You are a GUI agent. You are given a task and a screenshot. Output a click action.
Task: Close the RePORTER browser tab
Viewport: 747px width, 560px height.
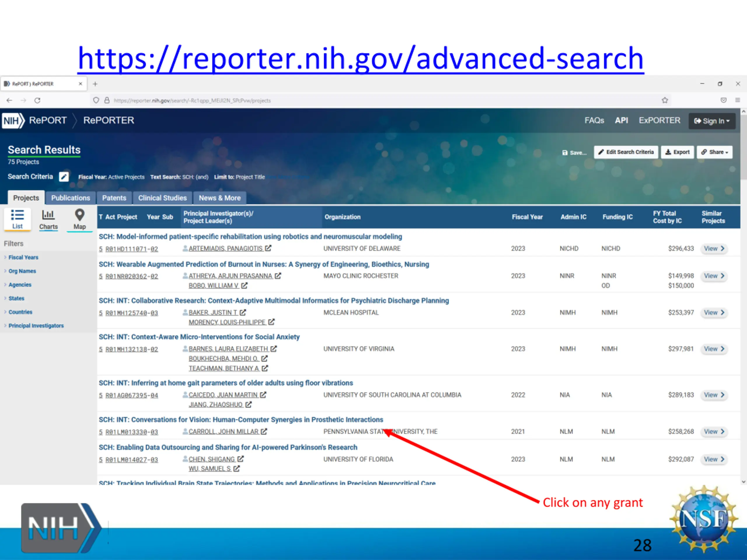coord(80,84)
